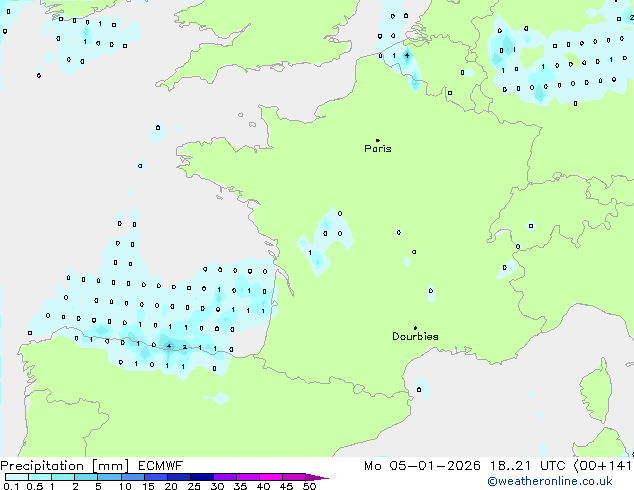Image resolution: width=634 pixels, height=490 pixels.
Task: Pick the light cyan 1–2 mm legend swatch
Action: [x=63, y=477]
